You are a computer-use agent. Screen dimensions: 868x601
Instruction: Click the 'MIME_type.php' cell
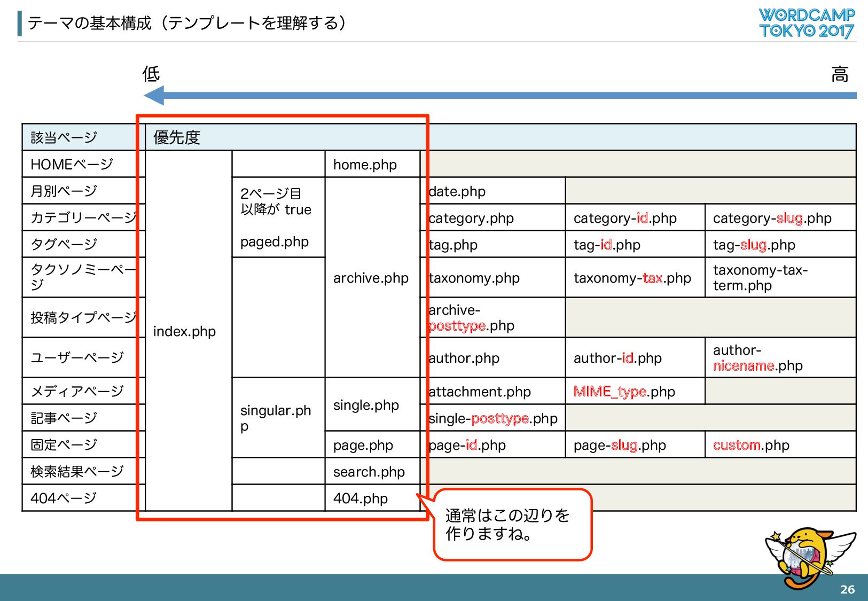click(x=635, y=391)
